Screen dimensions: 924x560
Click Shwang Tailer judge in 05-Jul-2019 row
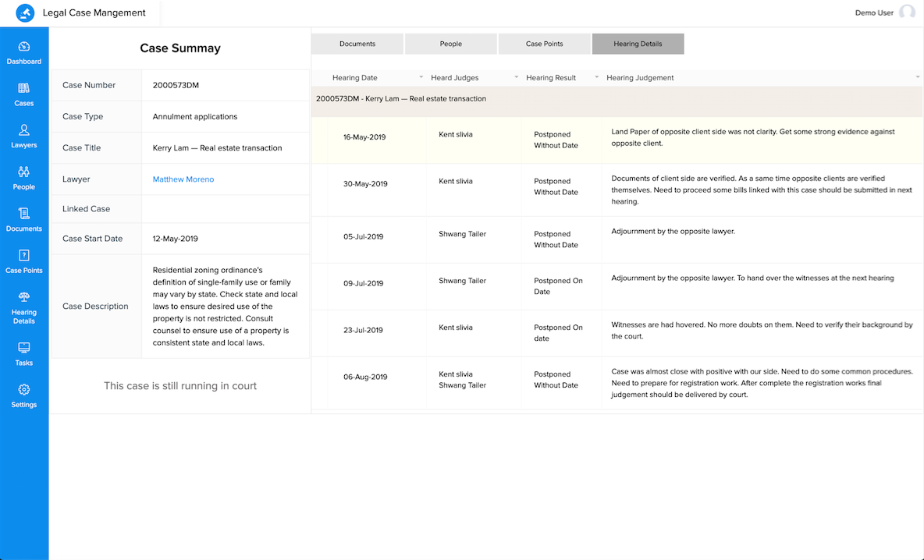463,234
